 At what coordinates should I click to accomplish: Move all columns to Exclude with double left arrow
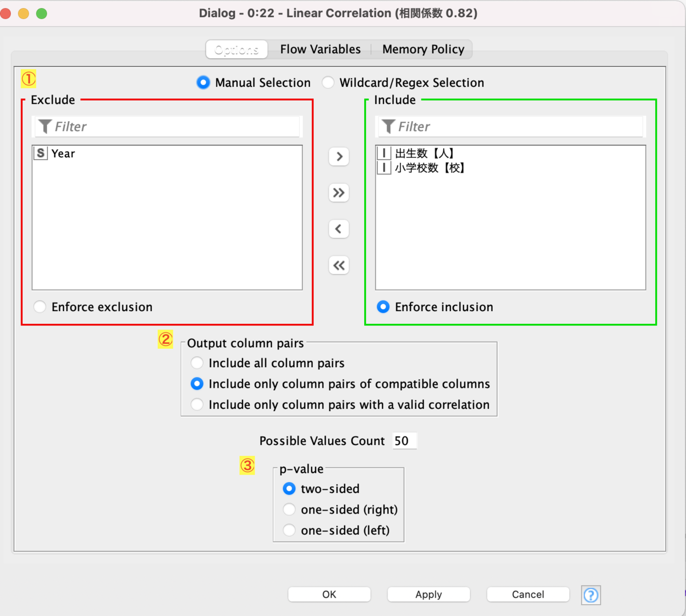pyautogui.click(x=339, y=265)
